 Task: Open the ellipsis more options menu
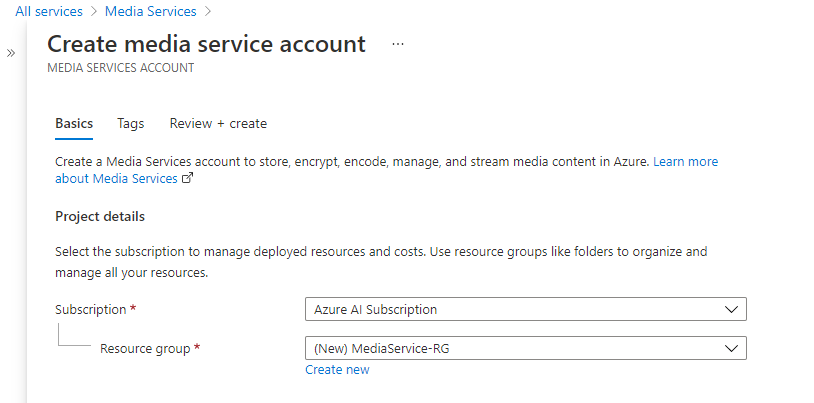coord(398,45)
